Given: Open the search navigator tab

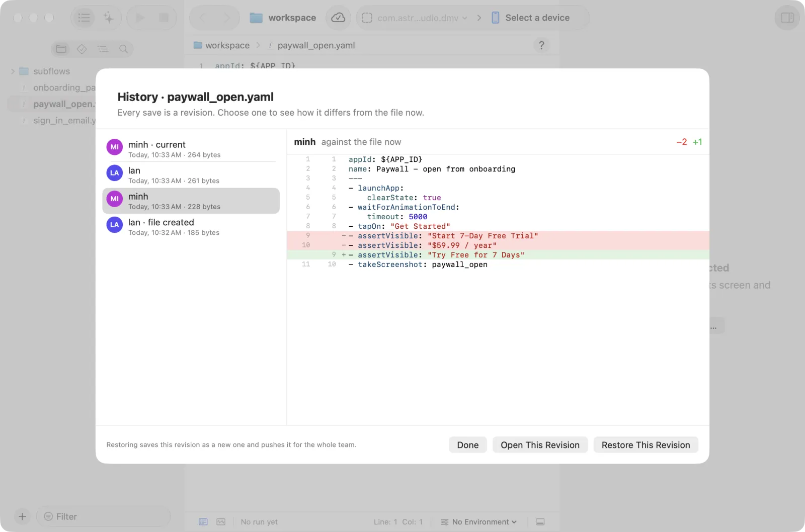Looking at the screenshot, I should pos(123,49).
